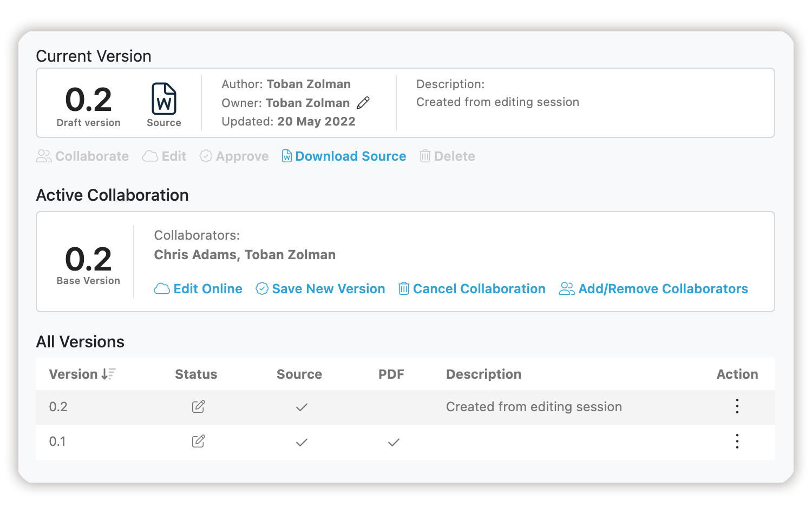Click the Download Source document icon
This screenshot has height=514, width=812.
286,156
